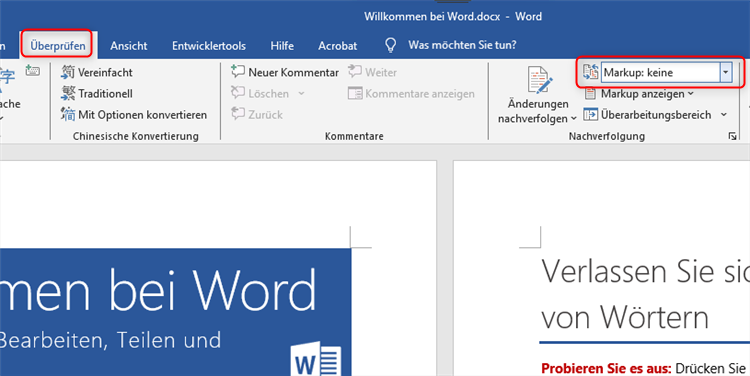
Task: Jump to Weiter next comment
Action: [x=372, y=72]
